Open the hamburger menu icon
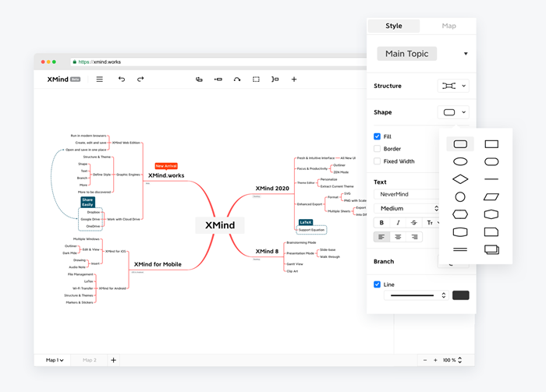 pos(100,79)
